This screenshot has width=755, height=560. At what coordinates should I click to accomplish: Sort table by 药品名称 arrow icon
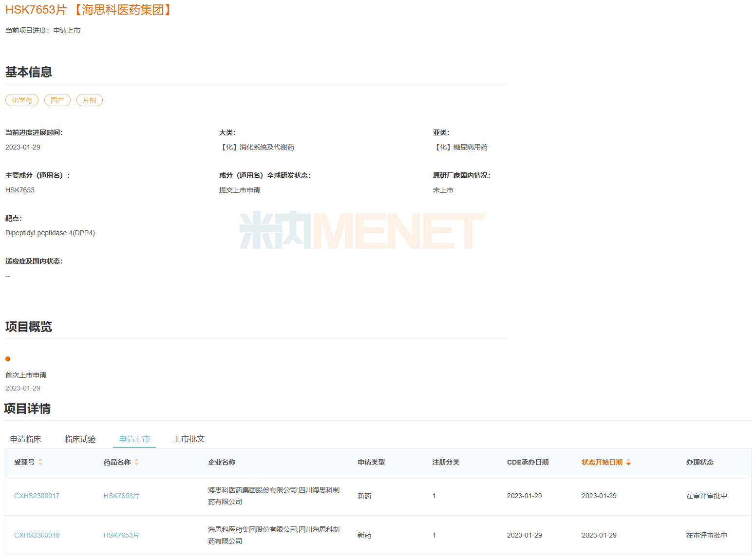pyautogui.click(x=137, y=462)
